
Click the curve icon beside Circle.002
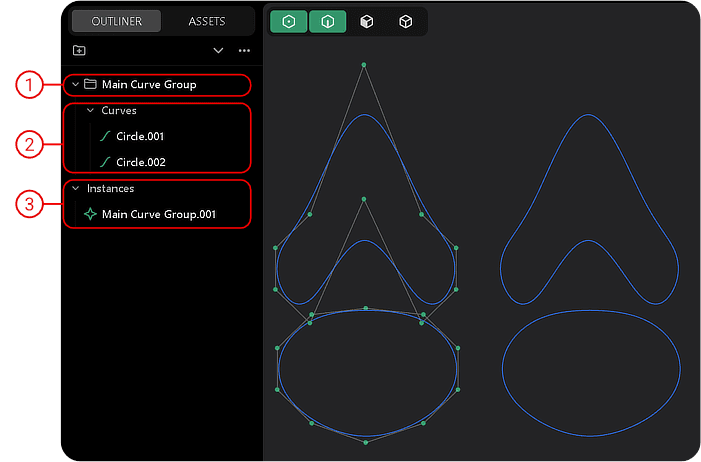point(105,162)
